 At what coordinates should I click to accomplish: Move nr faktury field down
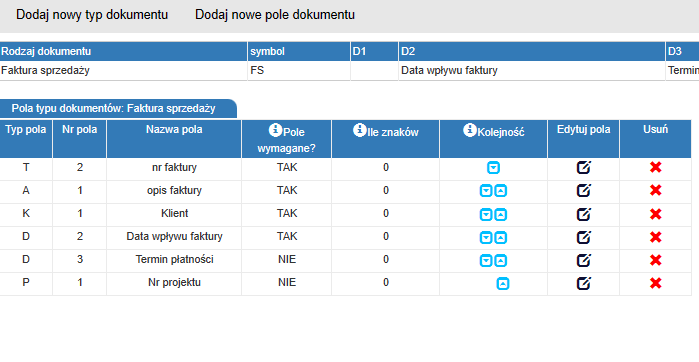pos(493,168)
